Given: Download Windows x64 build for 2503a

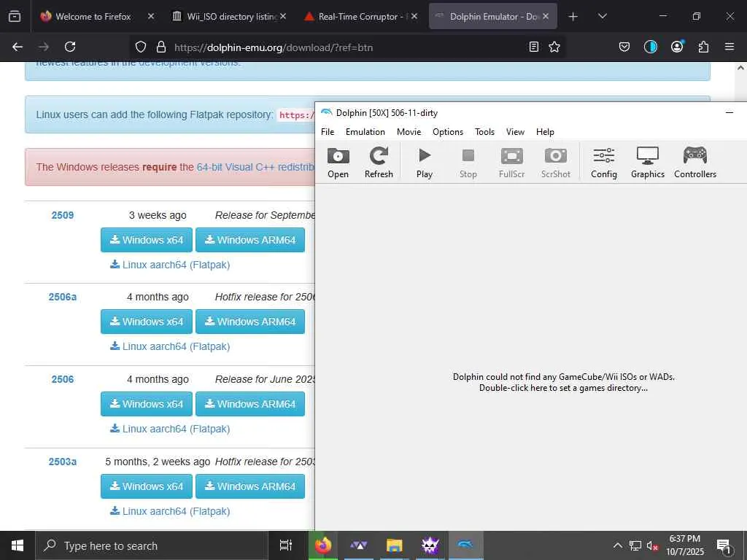Looking at the screenshot, I should point(147,486).
